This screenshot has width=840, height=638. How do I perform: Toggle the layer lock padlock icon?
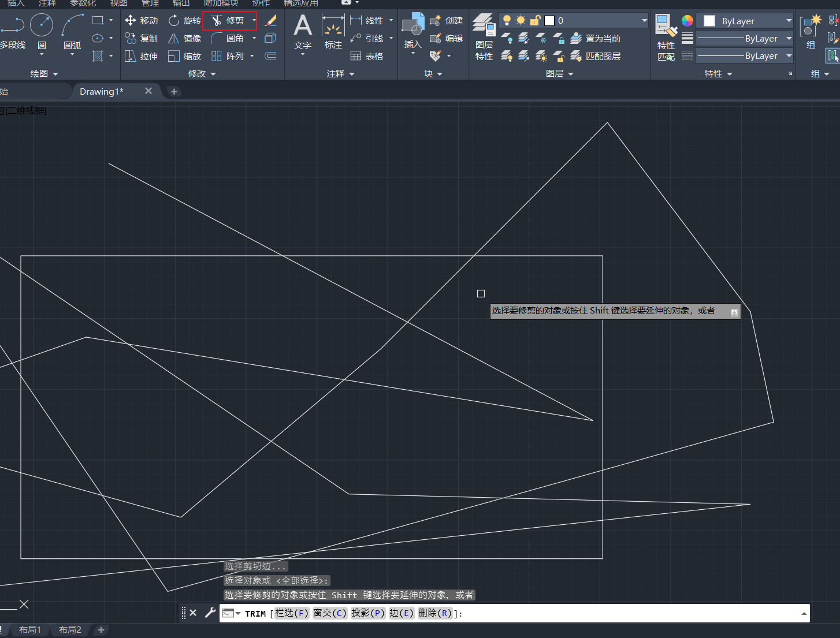pyautogui.click(x=535, y=21)
